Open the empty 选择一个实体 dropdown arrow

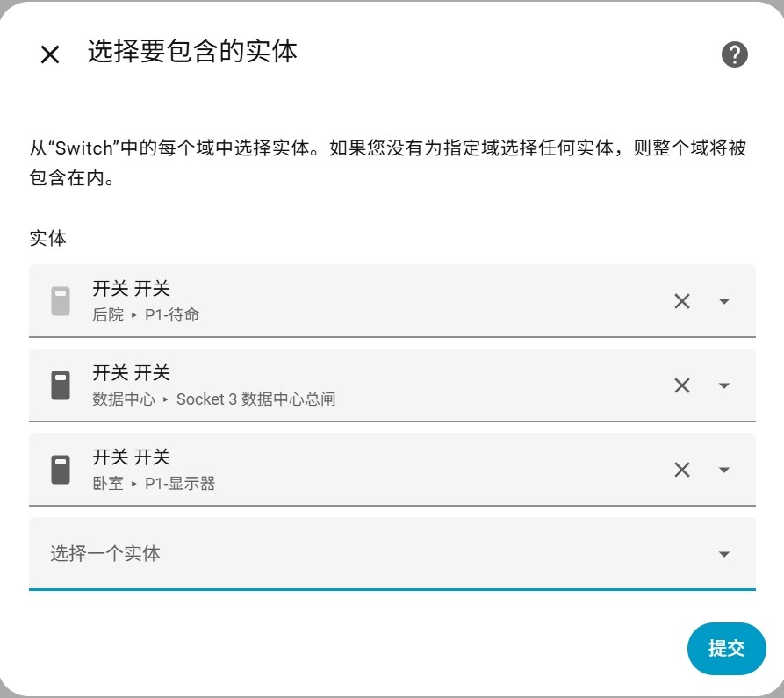[724, 554]
